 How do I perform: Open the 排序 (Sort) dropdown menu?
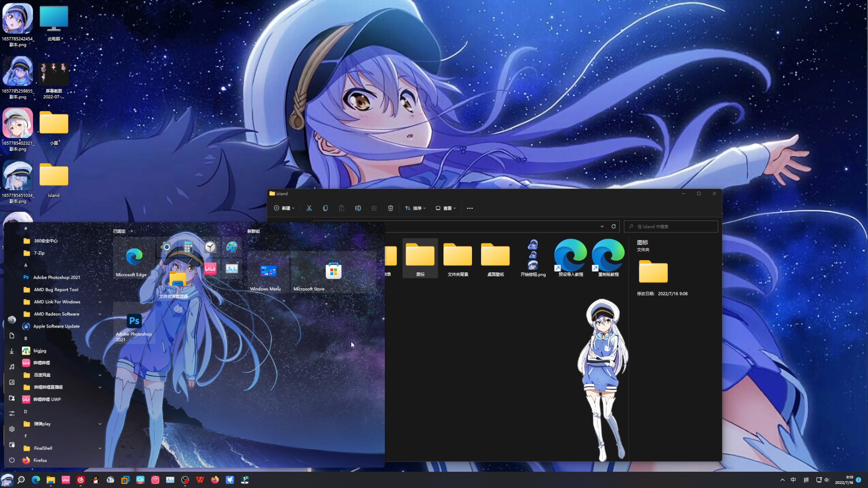coord(415,208)
